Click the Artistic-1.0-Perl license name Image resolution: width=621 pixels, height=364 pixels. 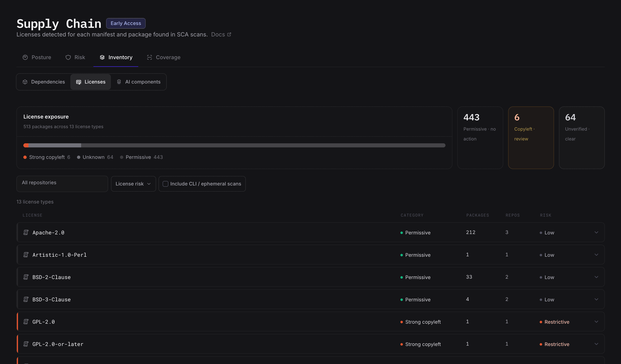pos(60,255)
